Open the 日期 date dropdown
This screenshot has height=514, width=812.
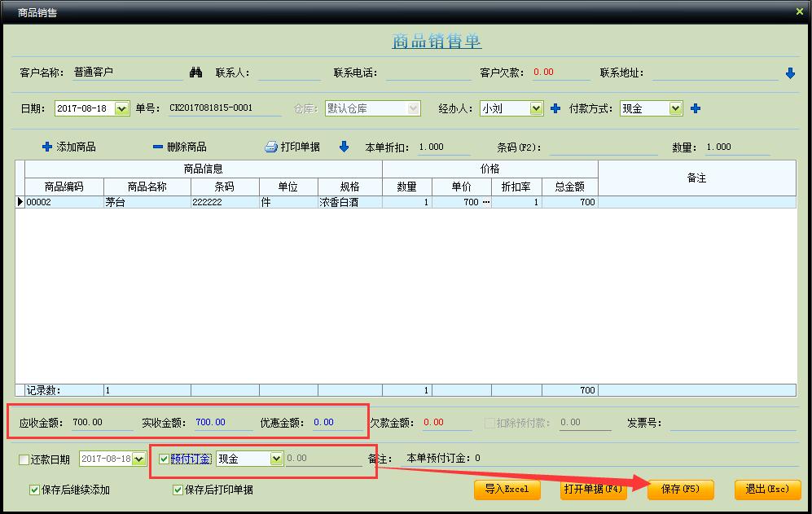[x=121, y=109]
